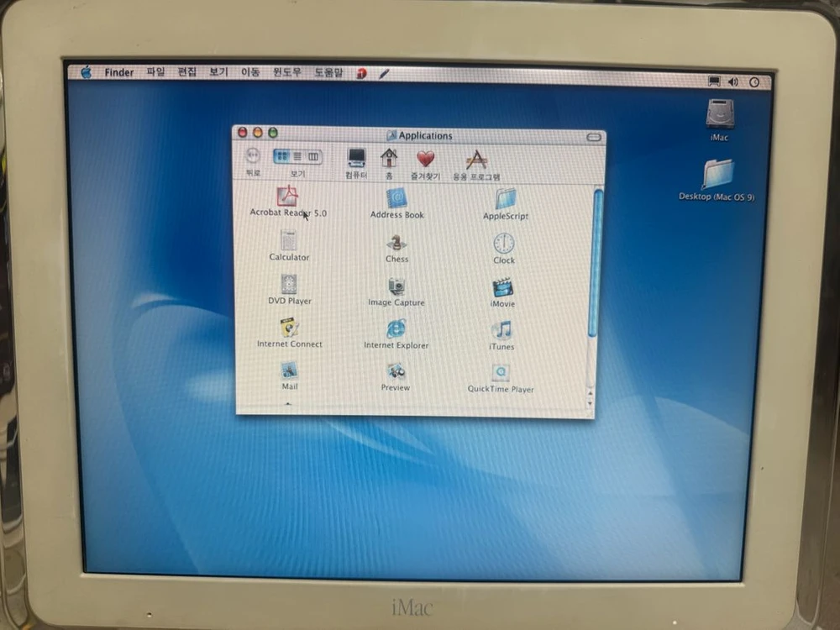Click the Applications window vertical scrollbar thumb
Image resolution: width=840 pixels, height=630 pixels.
point(596,263)
